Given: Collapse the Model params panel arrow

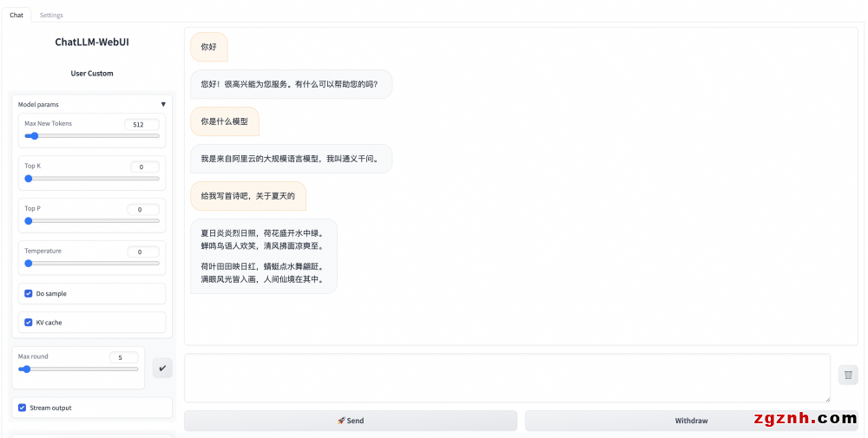Looking at the screenshot, I should pyautogui.click(x=162, y=104).
